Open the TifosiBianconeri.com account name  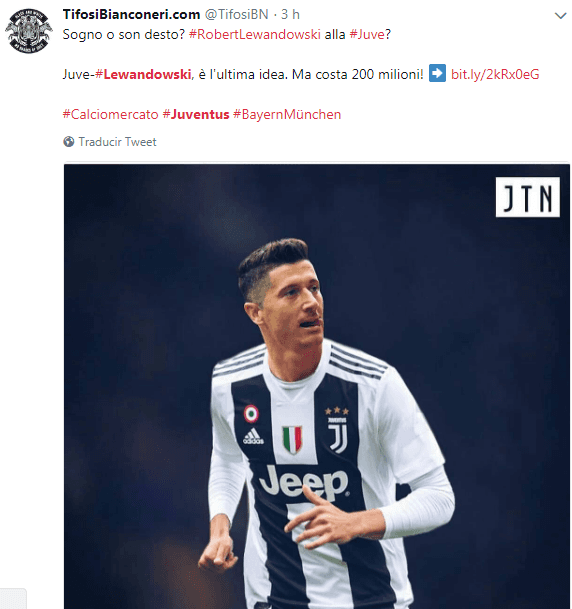click(x=131, y=14)
